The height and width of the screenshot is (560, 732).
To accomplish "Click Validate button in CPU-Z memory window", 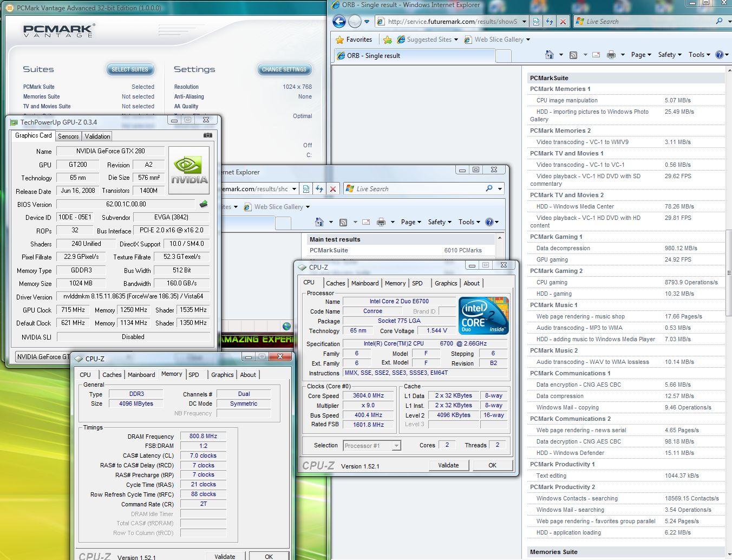I will [225, 556].
